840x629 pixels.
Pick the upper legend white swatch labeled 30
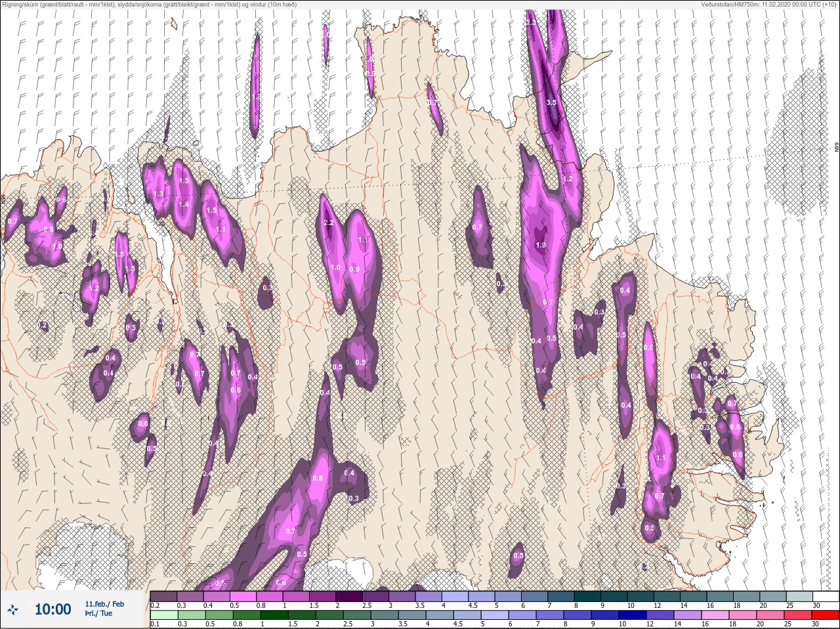tap(826, 596)
